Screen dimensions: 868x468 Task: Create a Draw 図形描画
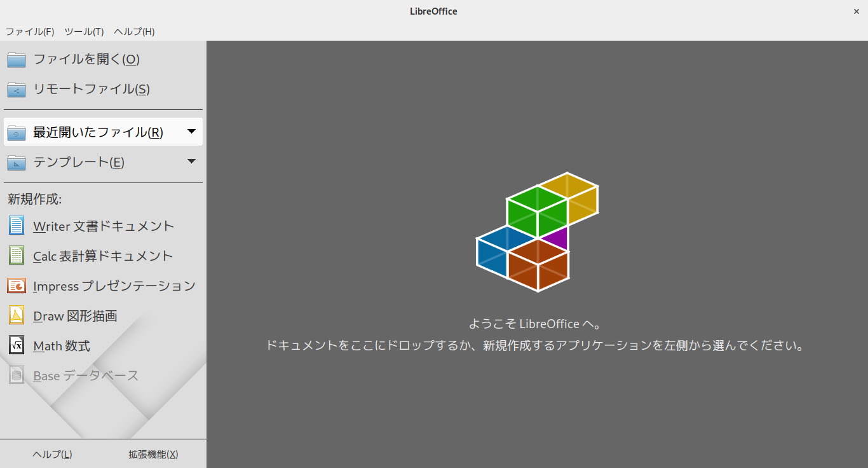104,315
